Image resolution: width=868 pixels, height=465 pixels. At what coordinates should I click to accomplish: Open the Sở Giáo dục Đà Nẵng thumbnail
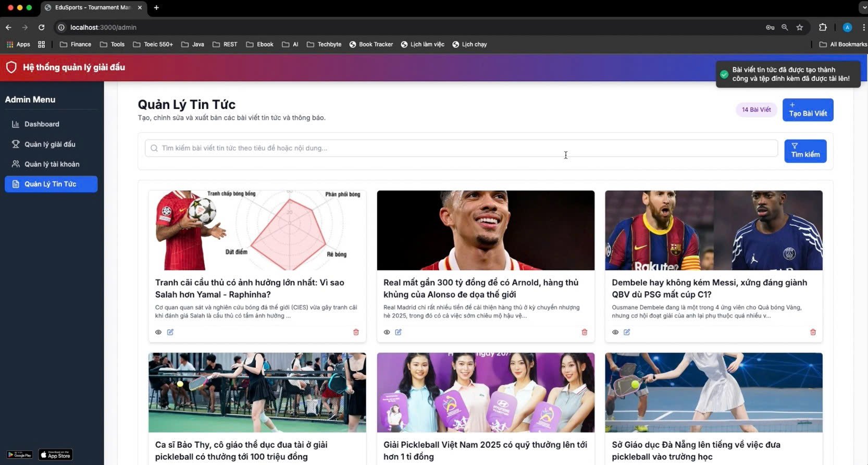tap(714, 393)
